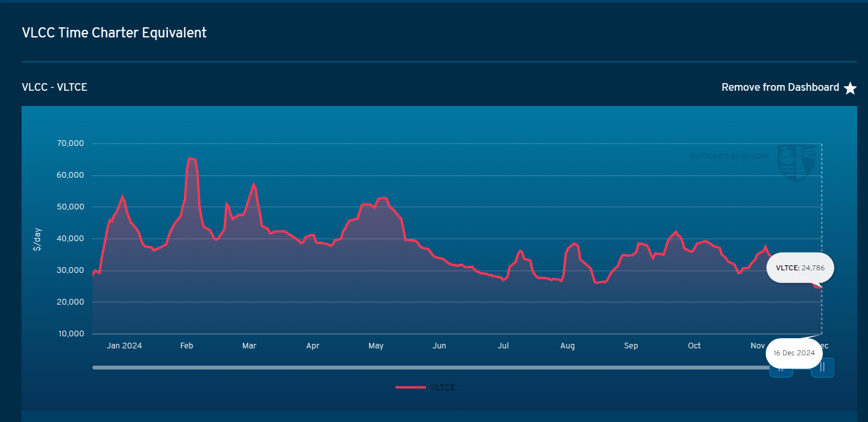Click the 16 Dec 2024 date tooltip
Image resolution: width=868 pixels, height=422 pixels.
pyautogui.click(x=794, y=353)
